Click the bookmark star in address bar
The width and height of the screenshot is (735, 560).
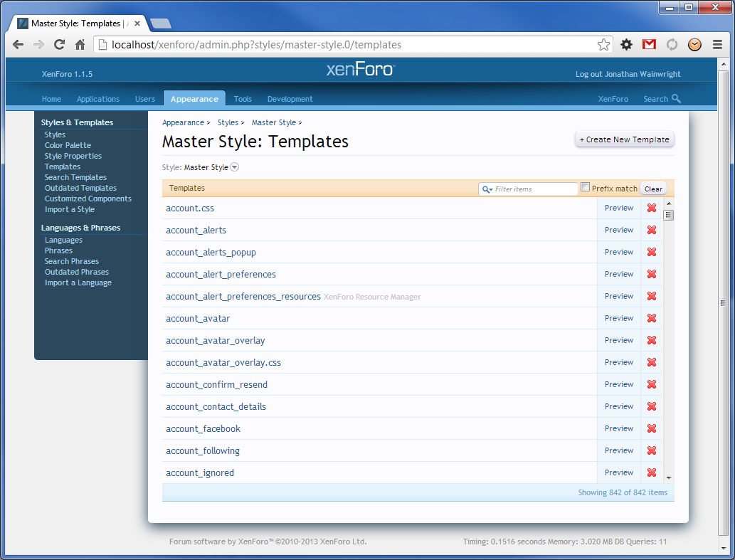click(603, 45)
